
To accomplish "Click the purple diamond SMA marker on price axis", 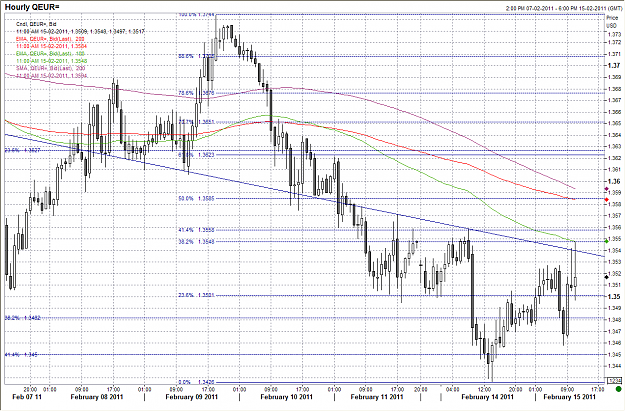I will coord(607,189).
